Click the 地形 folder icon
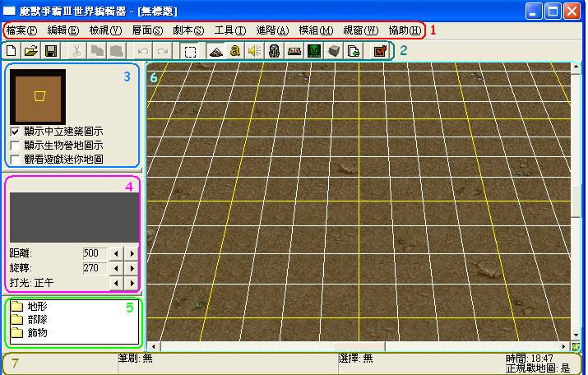Image resolution: width=588 pixels, height=375 pixels. pos(17,307)
